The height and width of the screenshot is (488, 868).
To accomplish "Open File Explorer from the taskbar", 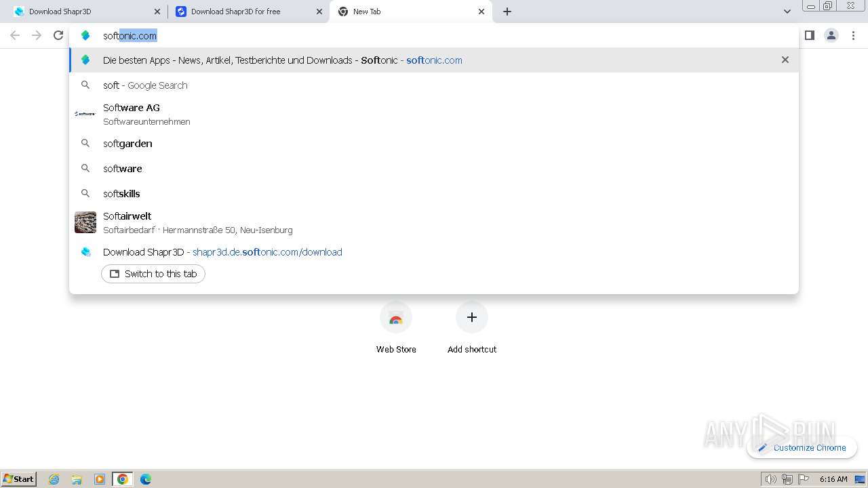I will coord(77,479).
